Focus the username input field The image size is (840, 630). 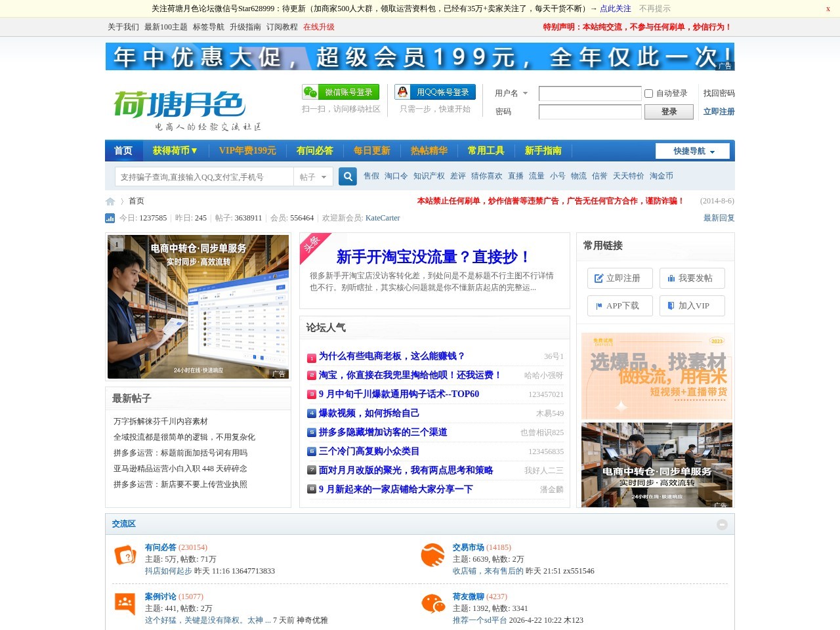click(590, 93)
